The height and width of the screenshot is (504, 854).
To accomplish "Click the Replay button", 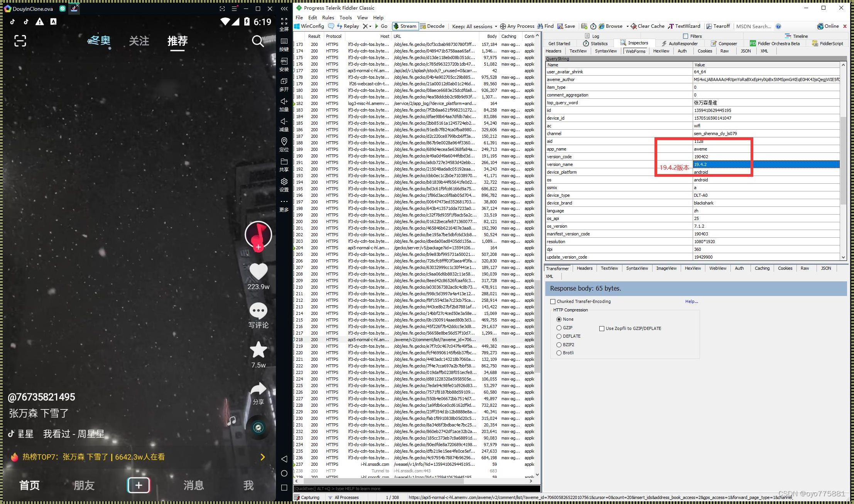I will (348, 26).
